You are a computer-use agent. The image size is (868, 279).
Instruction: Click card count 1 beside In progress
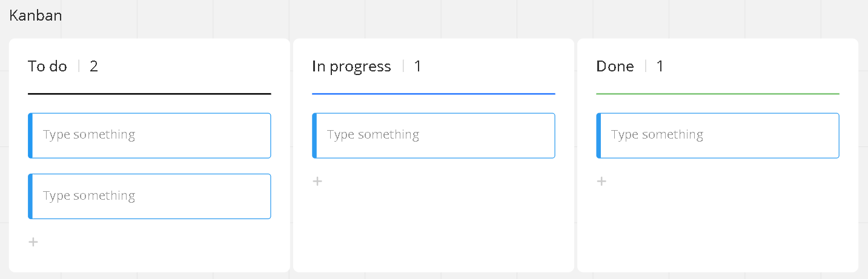click(x=418, y=67)
